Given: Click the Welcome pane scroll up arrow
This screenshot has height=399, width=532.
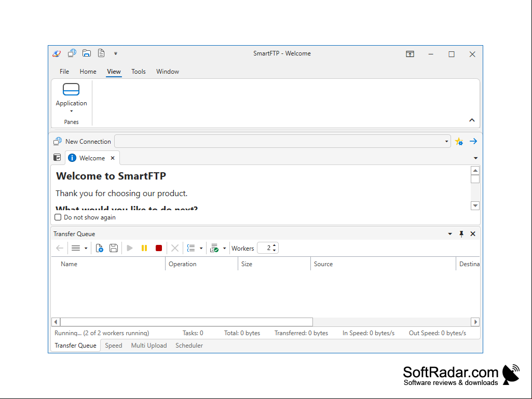Looking at the screenshot, I should (475, 171).
